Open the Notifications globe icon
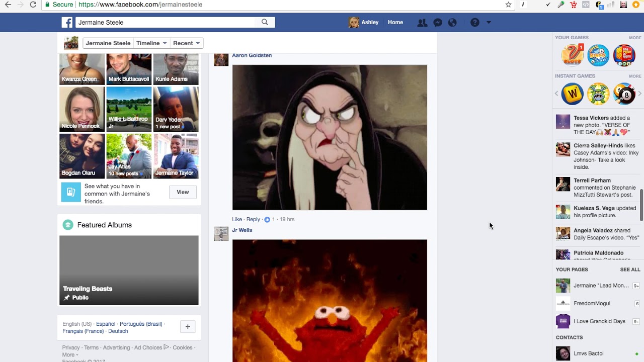The image size is (644, 362). click(452, 23)
